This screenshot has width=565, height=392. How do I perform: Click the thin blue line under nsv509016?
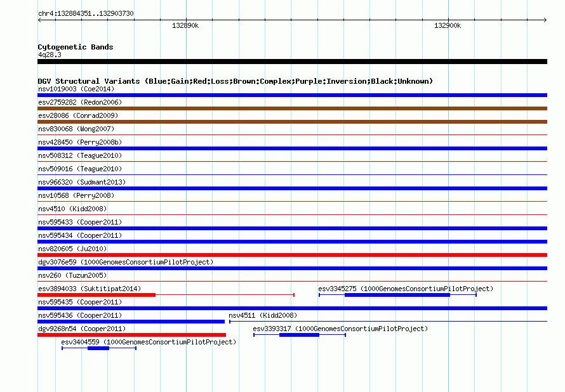tap(292, 175)
